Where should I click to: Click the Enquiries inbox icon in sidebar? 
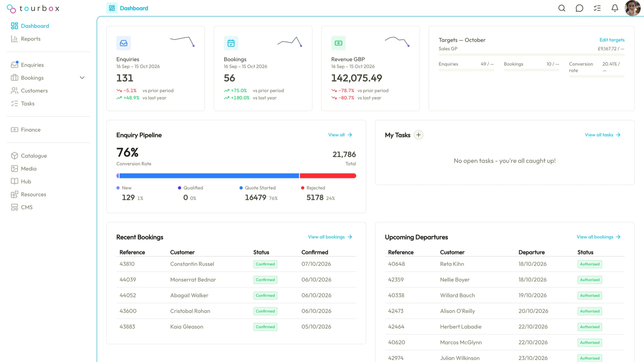[14, 65]
